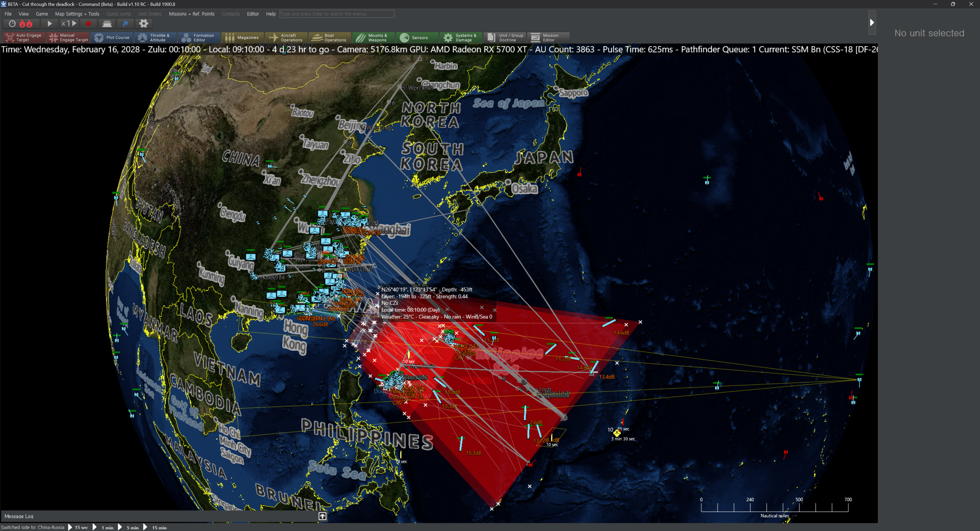Open the Help menu
The width and height of the screenshot is (980, 531).
coord(271,14)
